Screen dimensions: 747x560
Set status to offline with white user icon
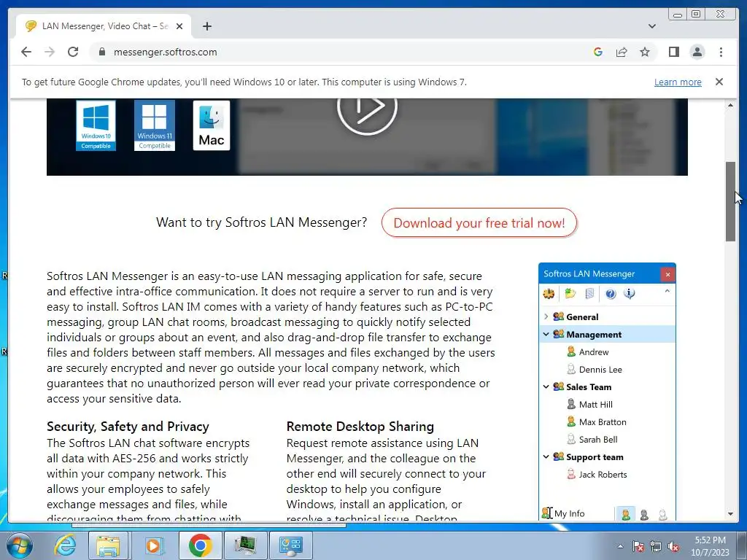click(x=662, y=514)
